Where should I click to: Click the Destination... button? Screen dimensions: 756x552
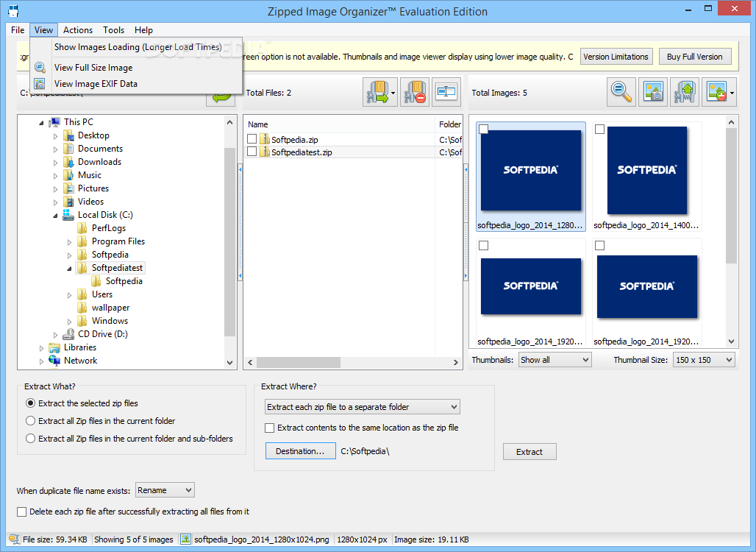[x=300, y=451]
